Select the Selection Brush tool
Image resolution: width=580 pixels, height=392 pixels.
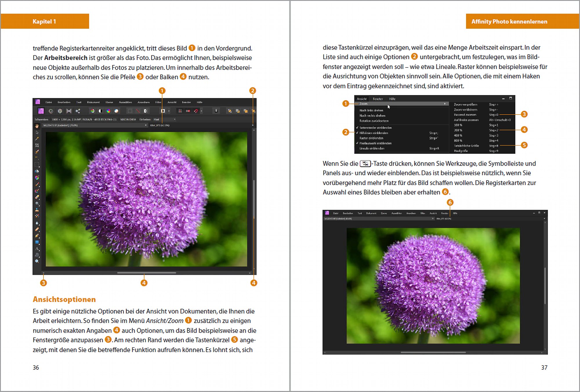pos(37,152)
